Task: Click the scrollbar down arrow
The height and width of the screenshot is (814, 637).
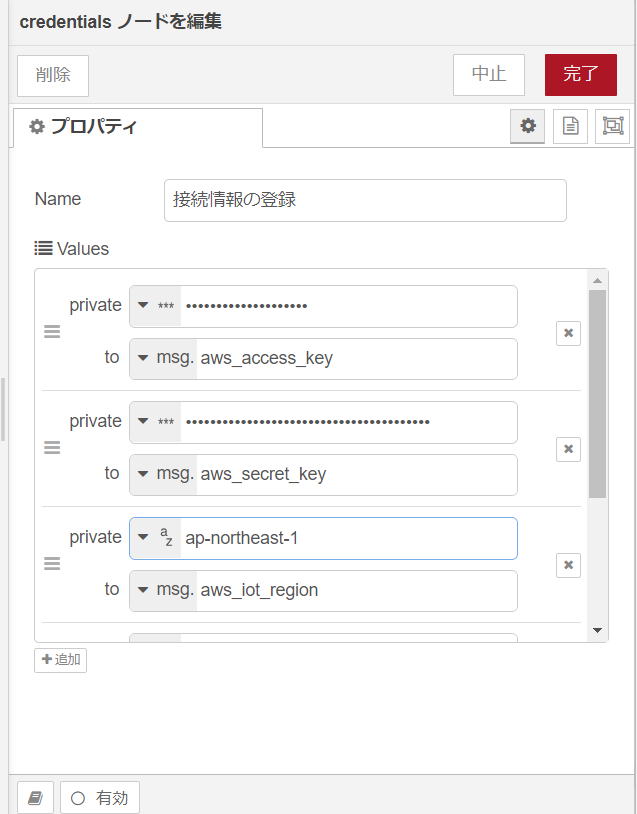Action: tap(598, 630)
